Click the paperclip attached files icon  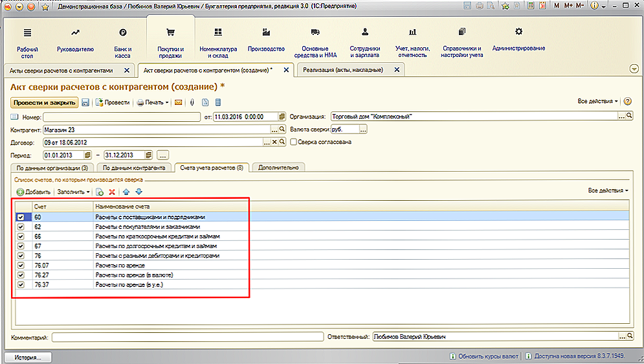coord(192,102)
